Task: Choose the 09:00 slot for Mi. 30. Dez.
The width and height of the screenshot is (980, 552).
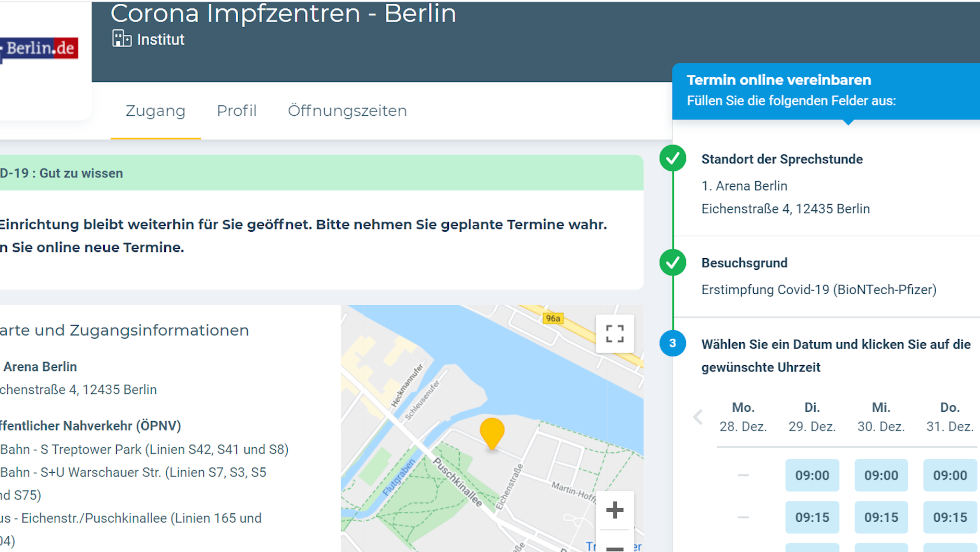Action: coord(881,475)
